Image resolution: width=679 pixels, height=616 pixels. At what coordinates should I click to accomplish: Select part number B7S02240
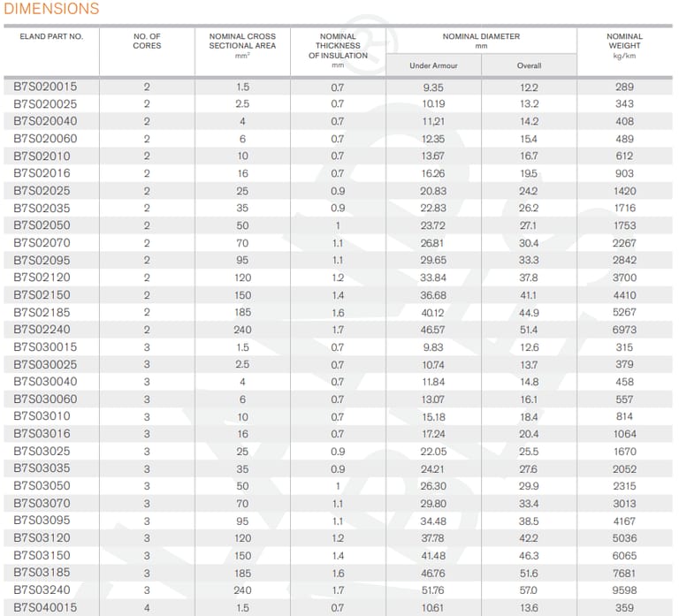pos(42,330)
